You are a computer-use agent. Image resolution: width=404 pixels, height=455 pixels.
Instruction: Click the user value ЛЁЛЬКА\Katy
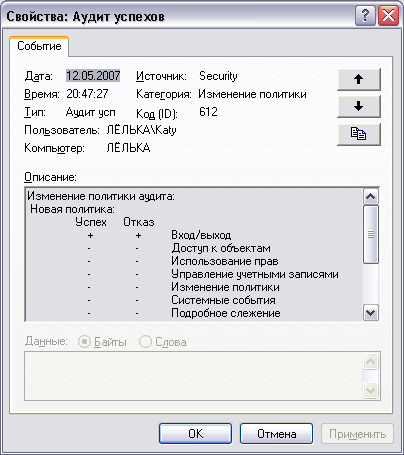(x=141, y=130)
